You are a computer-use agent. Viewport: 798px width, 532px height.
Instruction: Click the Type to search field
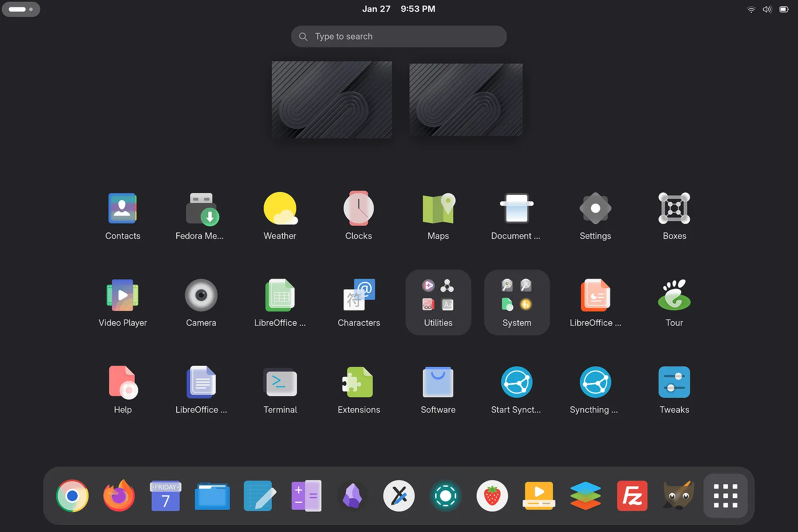tap(399, 37)
